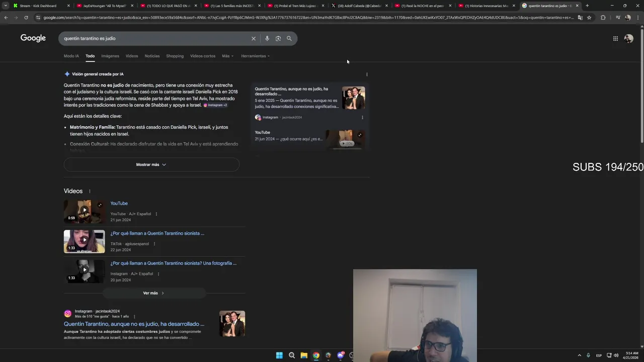Switch keyboard language ESP indicator
This screenshot has height=362, width=644.
point(599,355)
